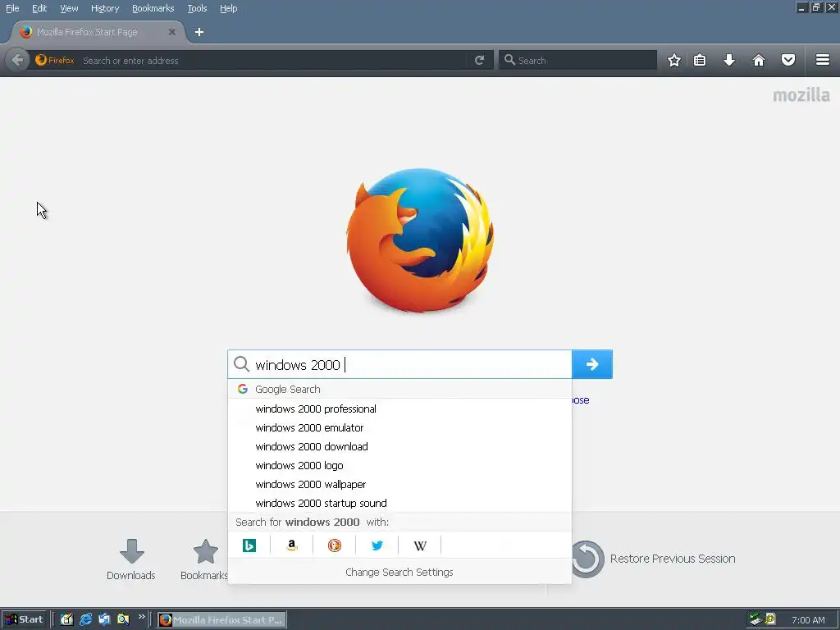The width and height of the screenshot is (840, 630).
Task: Open the Bookmarks menu
Action: coord(153,8)
